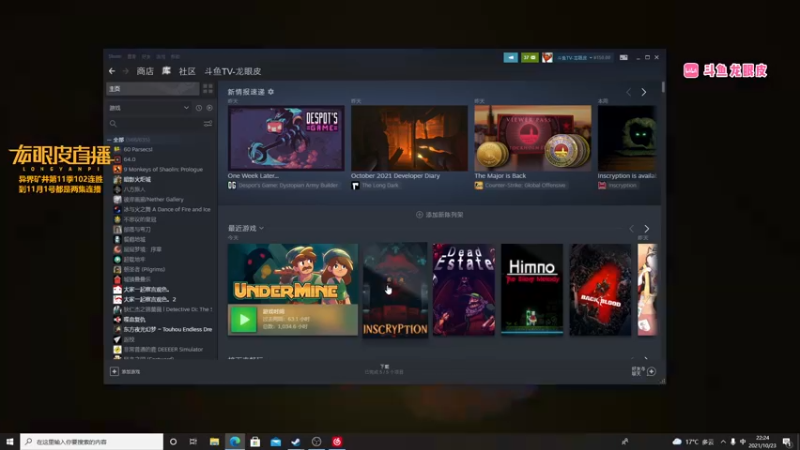The width and height of the screenshot is (800, 450).
Task: Select DEEEER Simulator in the game list
Action: (x=158, y=349)
